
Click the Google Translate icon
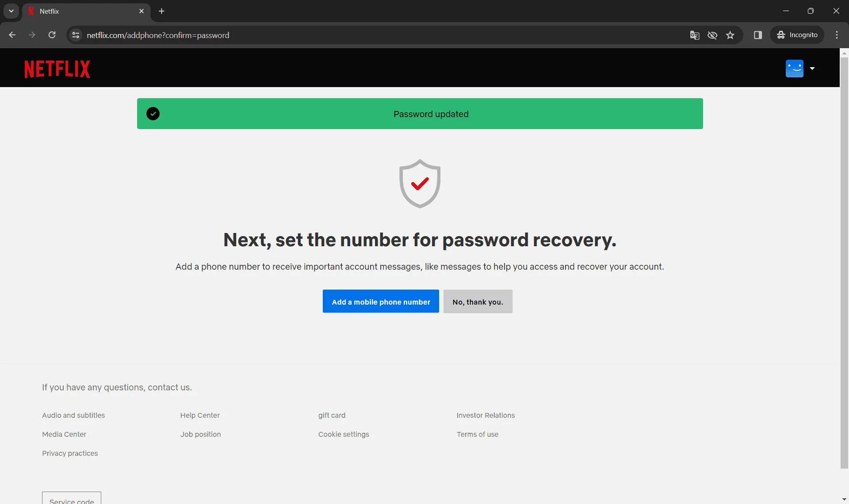[x=695, y=35]
